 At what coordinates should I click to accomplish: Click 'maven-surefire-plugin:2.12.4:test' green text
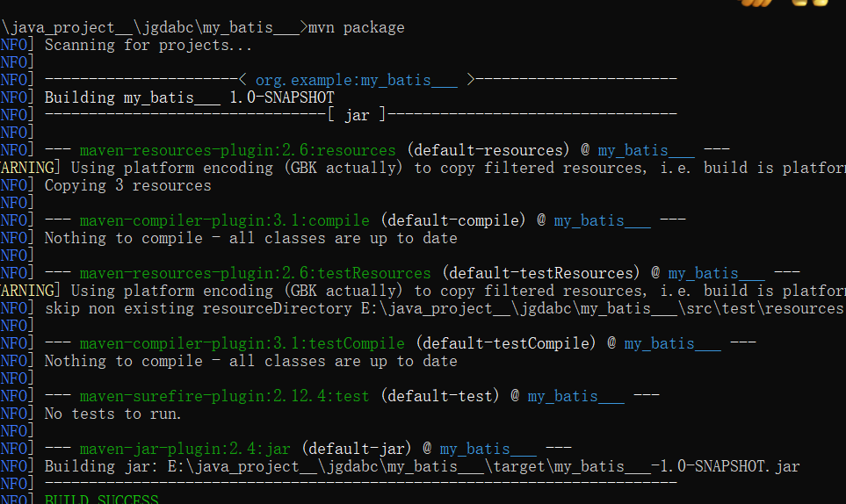coord(224,396)
